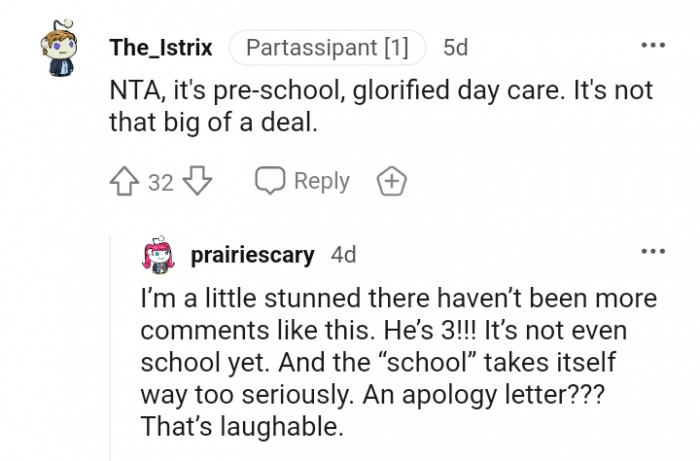Give an award with the plus badge icon
The image size is (700, 461).
pyautogui.click(x=391, y=181)
